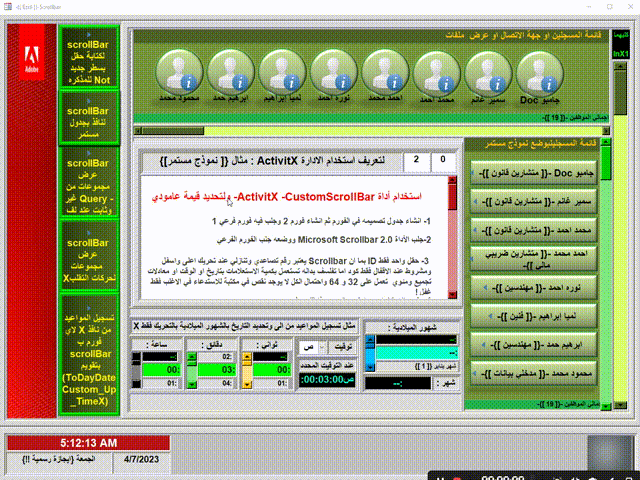Select نوره احمد engineers list button
The width and height of the screenshot is (640, 480).
point(533,287)
